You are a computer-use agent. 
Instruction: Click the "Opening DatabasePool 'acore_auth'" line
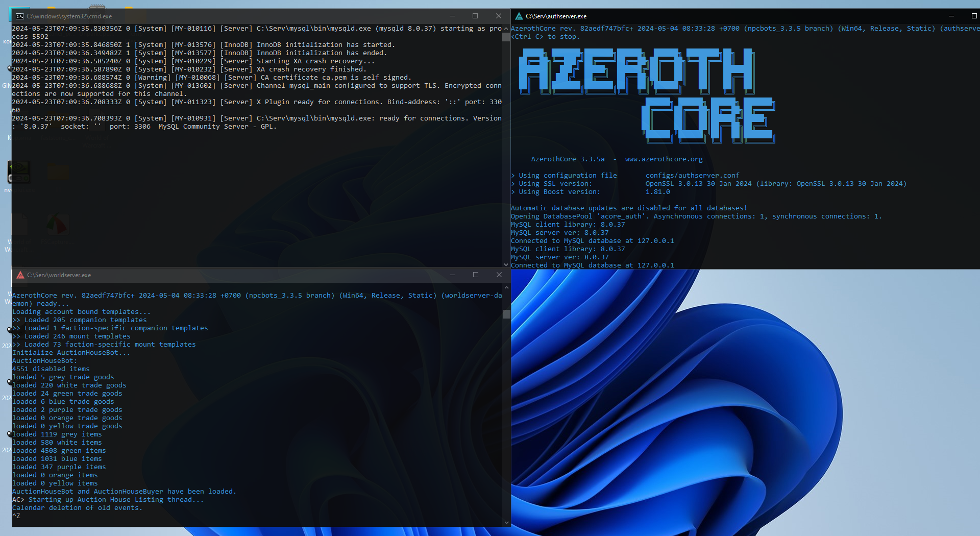696,216
